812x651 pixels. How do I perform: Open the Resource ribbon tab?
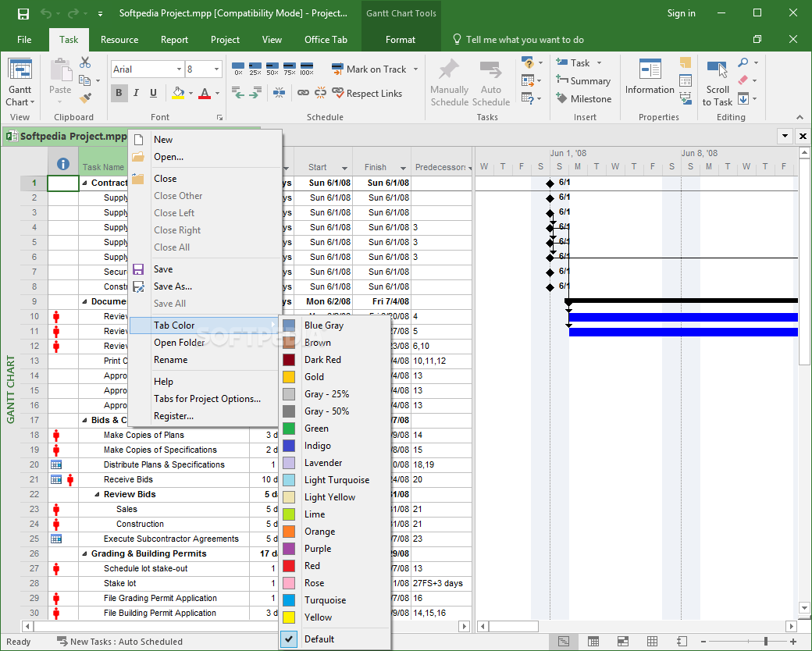click(119, 39)
